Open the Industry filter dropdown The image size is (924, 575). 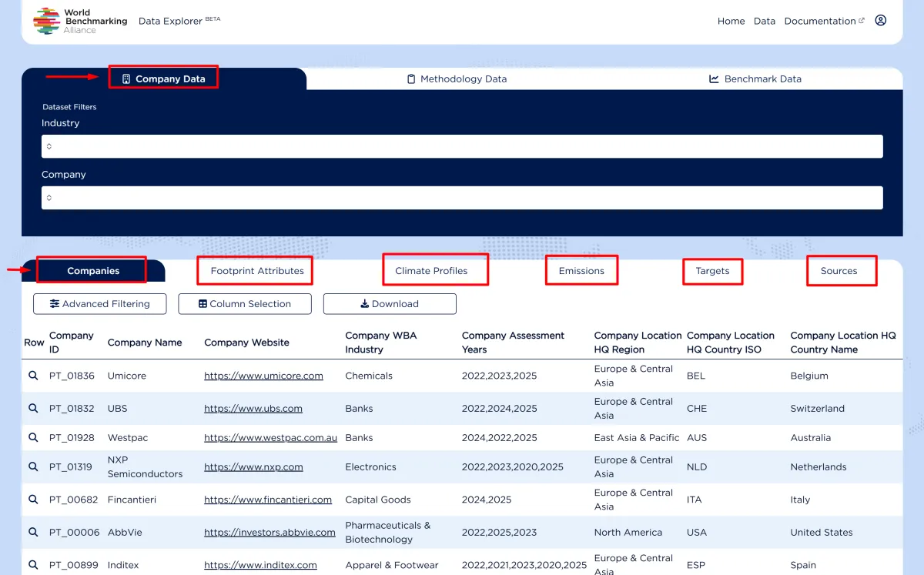click(462, 146)
